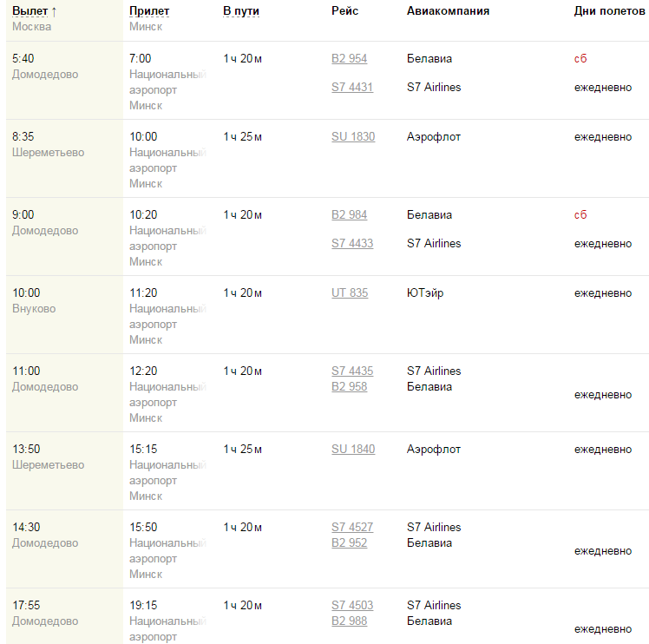This screenshot has height=644, width=649.
Task: Open Belavia flight B2 984
Action: pyautogui.click(x=349, y=215)
